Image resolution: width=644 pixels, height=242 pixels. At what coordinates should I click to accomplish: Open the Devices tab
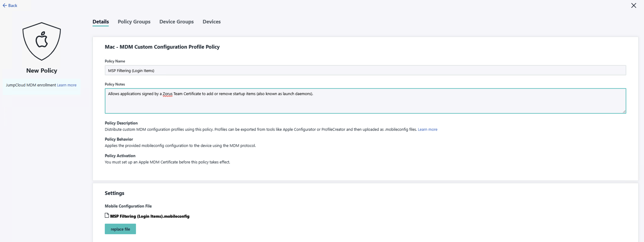[x=212, y=22]
